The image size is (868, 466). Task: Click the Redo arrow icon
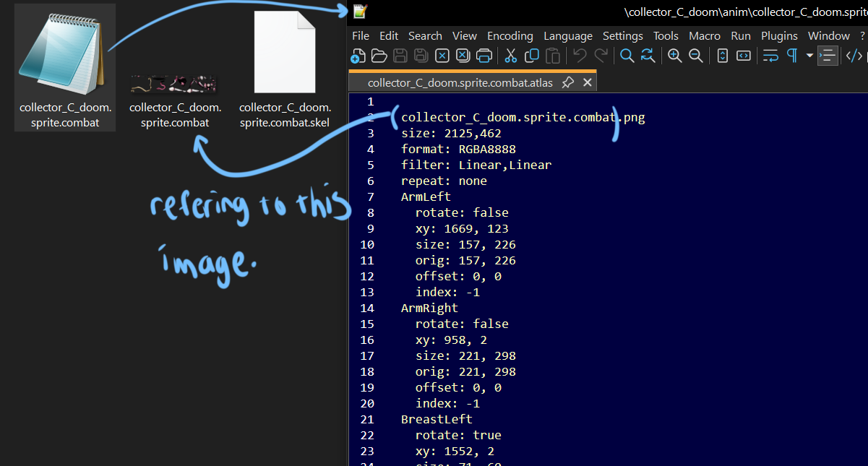click(x=601, y=56)
